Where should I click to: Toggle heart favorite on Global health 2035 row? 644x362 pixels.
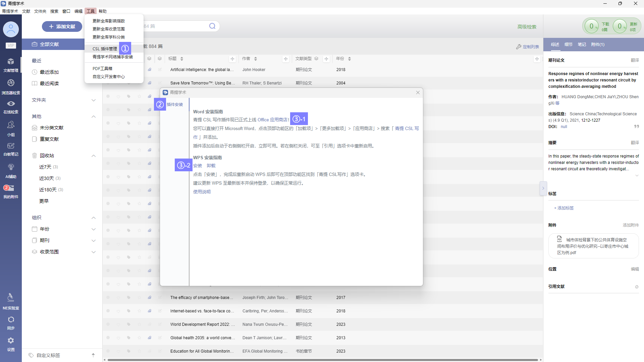click(118, 338)
